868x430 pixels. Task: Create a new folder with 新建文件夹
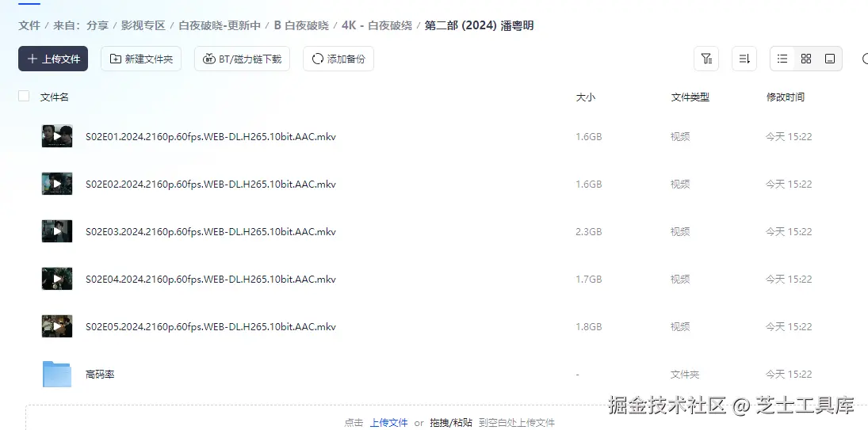pyautogui.click(x=141, y=59)
